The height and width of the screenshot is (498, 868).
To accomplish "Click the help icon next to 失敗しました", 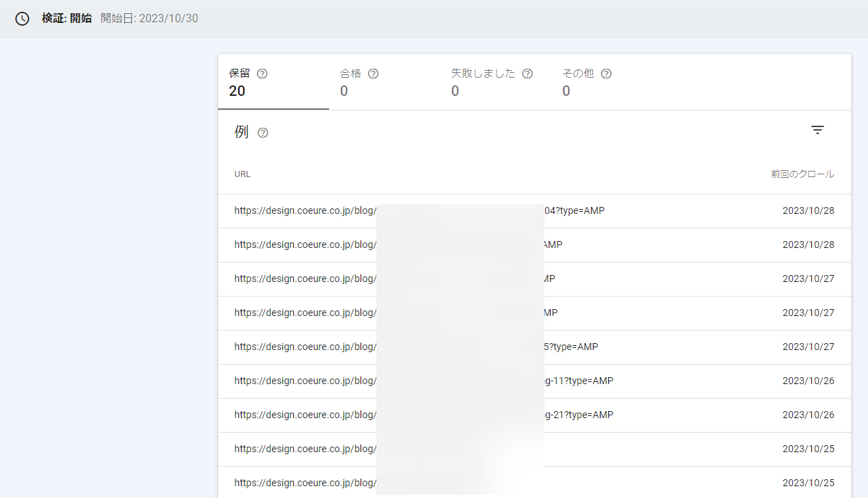I will (x=527, y=74).
